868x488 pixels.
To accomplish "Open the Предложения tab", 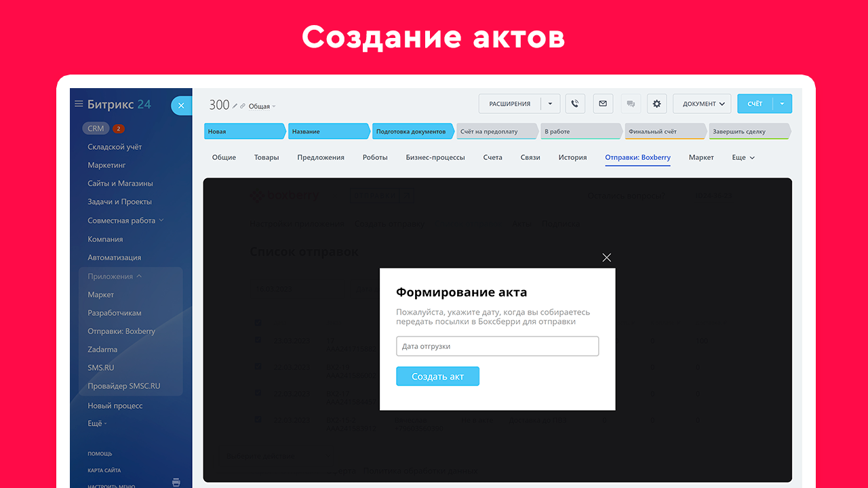I will pos(321,157).
